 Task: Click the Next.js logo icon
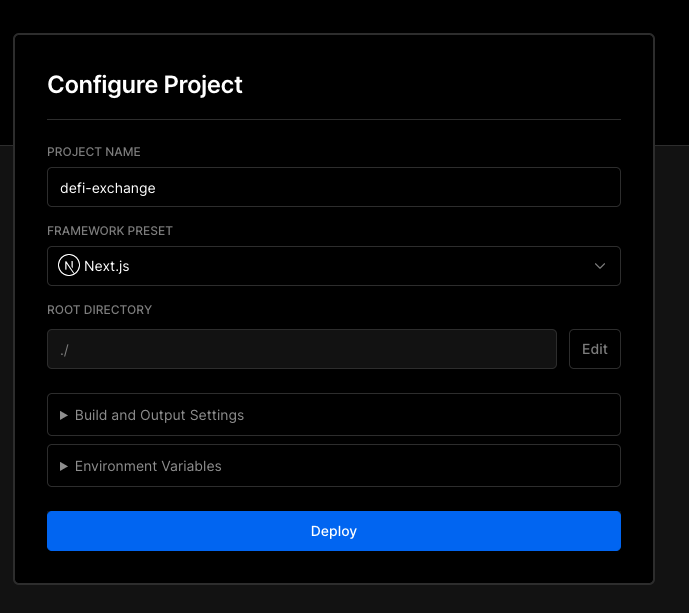[70, 266]
